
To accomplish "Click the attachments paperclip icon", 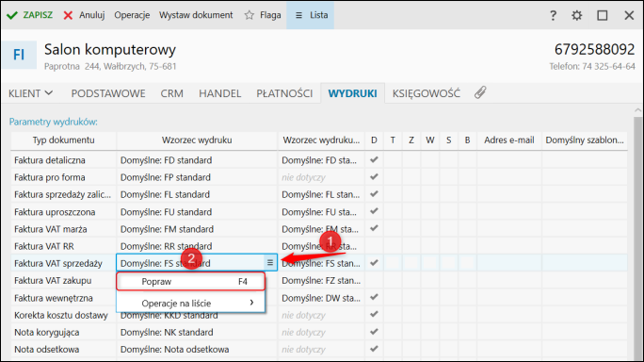I will coord(480,92).
